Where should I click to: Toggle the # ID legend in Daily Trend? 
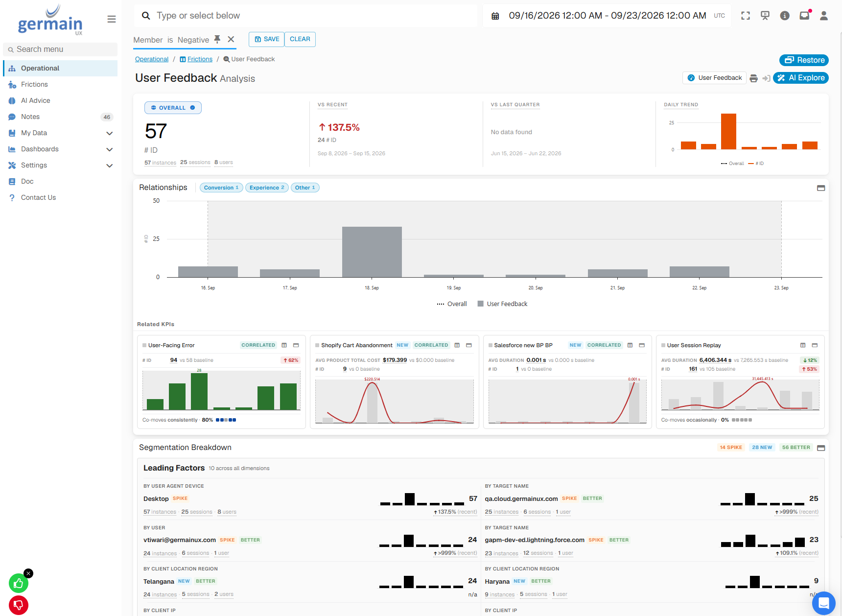click(x=756, y=164)
